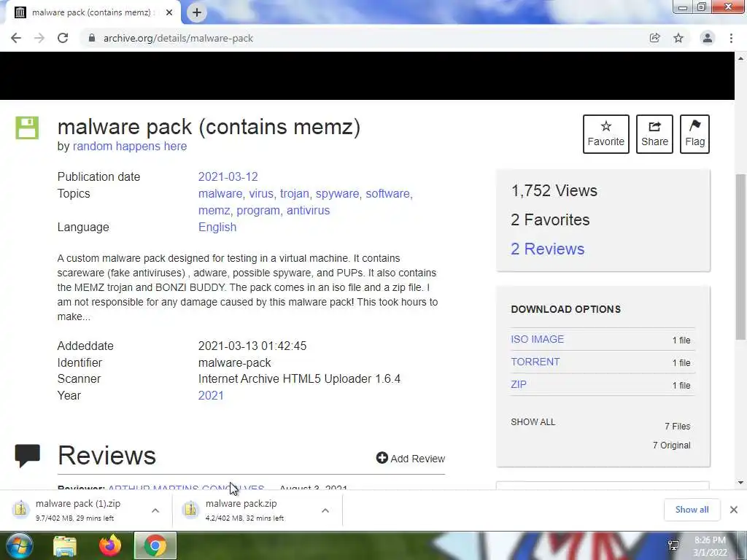Click the program topic link
Screen dimensions: 747x560
tap(258, 211)
